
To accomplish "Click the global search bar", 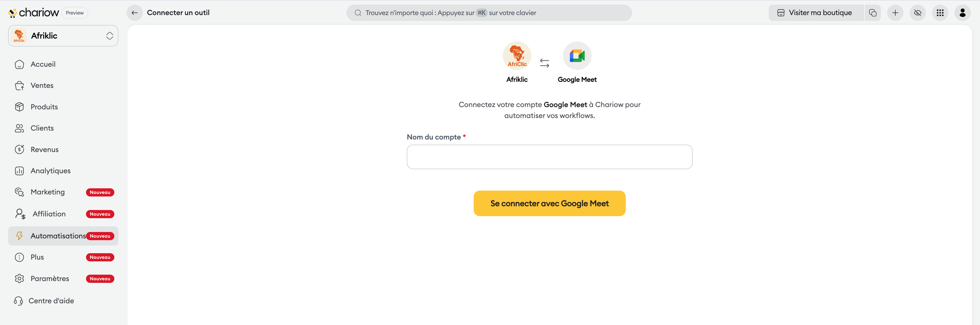I will [x=489, y=13].
